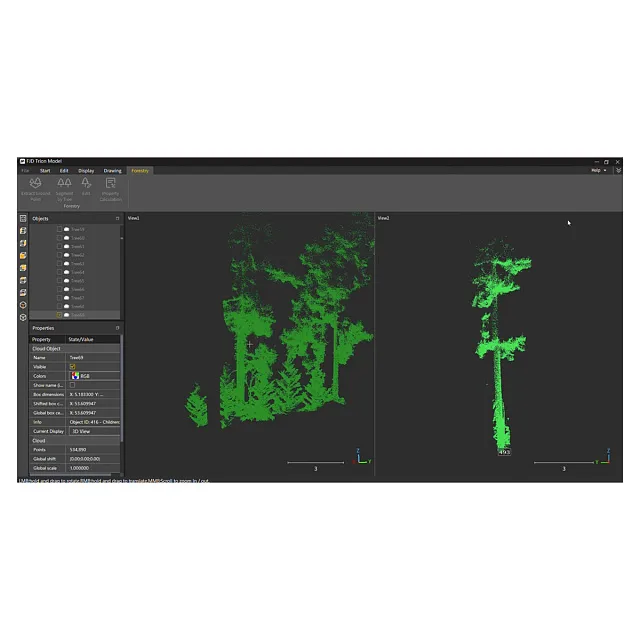Open the Current Display 3D View dropdown
640x640 pixels.
click(x=93, y=431)
